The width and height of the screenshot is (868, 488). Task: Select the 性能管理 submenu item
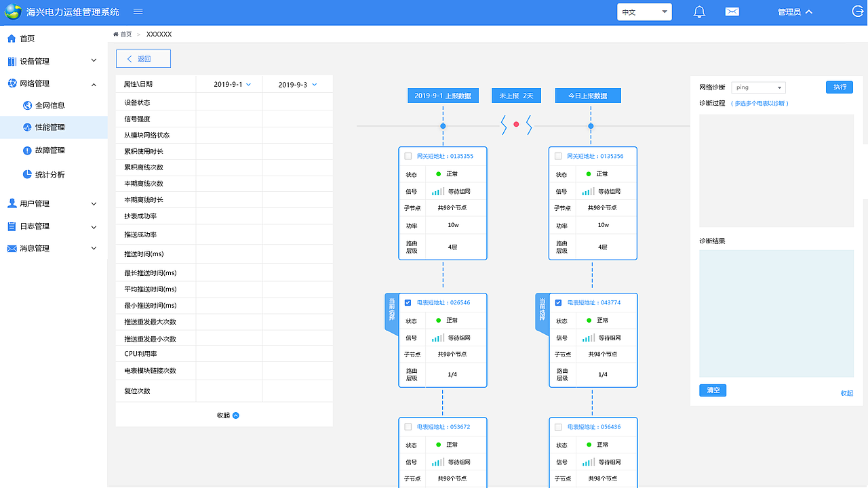(54, 127)
